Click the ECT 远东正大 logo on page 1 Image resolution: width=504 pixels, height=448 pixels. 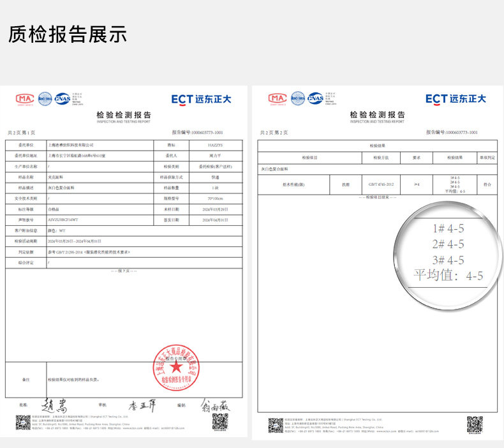(x=201, y=99)
